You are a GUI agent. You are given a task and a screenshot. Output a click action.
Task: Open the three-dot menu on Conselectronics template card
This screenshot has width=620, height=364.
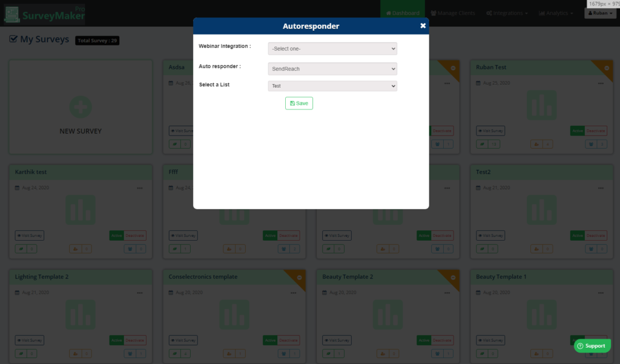pyautogui.click(x=294, y=293)
